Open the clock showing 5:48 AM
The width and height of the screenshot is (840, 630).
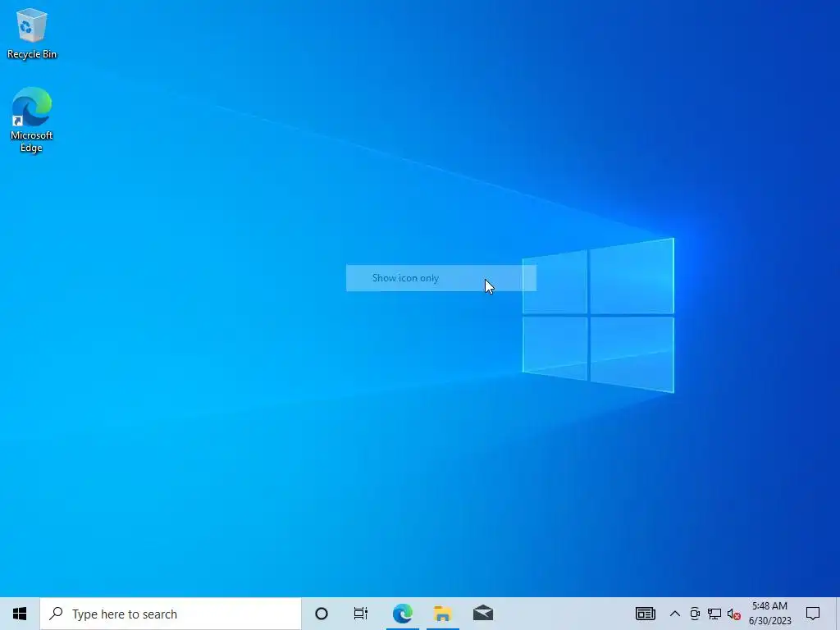tap(769, 614)
